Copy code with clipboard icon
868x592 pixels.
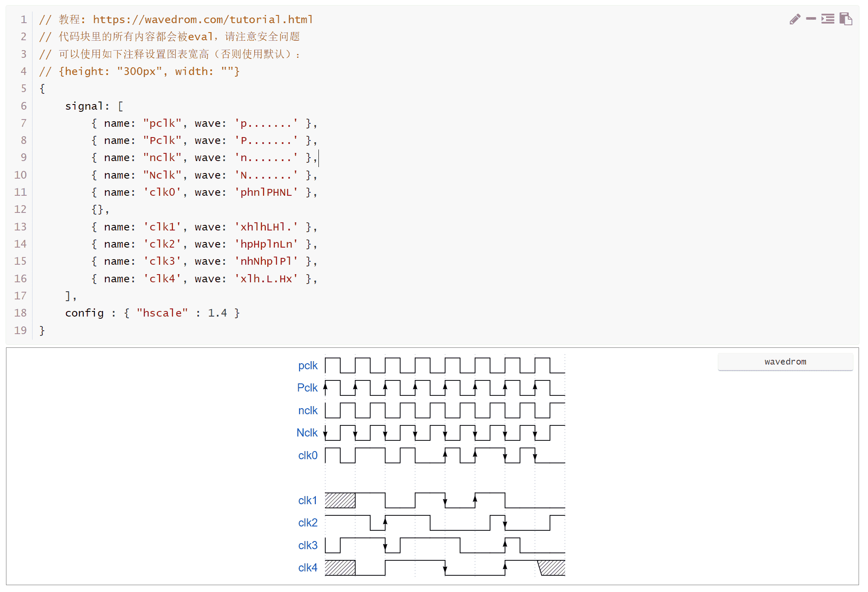(846, 19)
